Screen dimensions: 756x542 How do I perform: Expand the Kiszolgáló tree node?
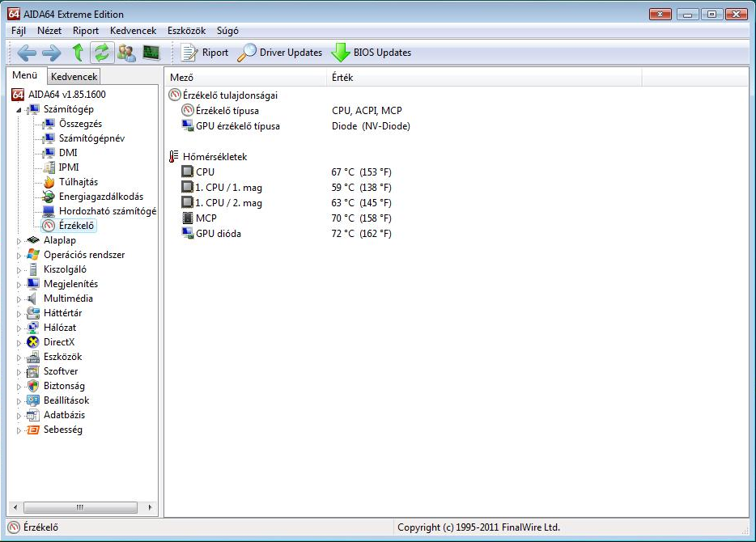point(19,270)
